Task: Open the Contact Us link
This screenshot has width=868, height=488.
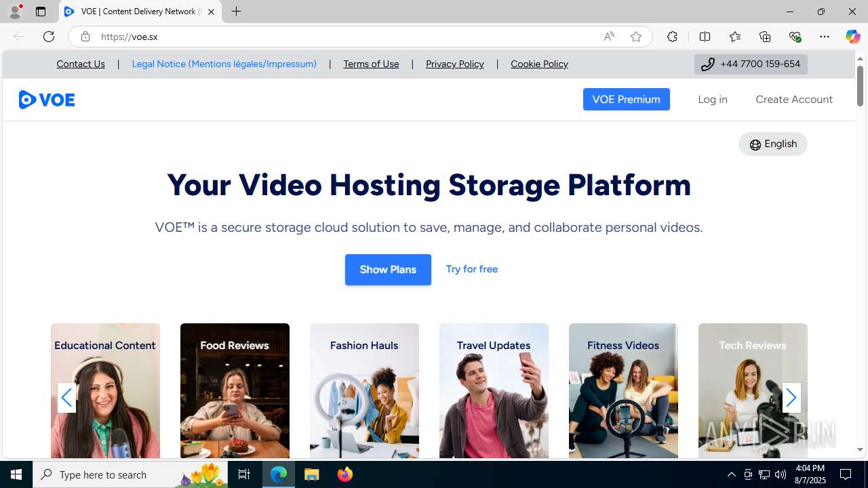Action: [x=81, y=64]
